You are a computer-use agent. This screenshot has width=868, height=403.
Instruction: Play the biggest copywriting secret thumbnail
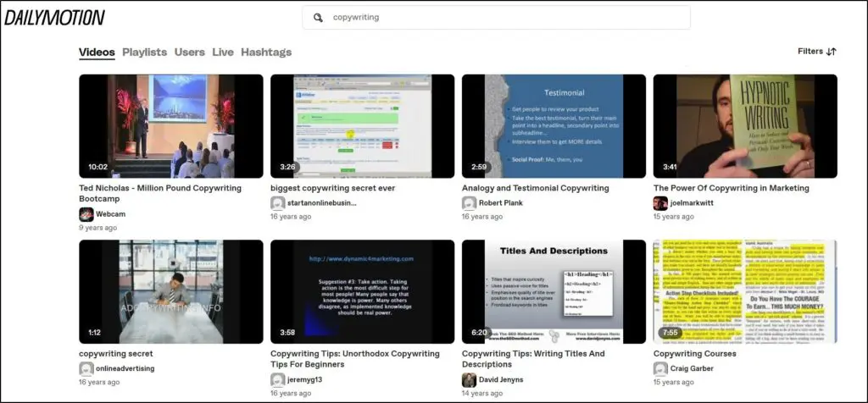[x=362, y=126]
